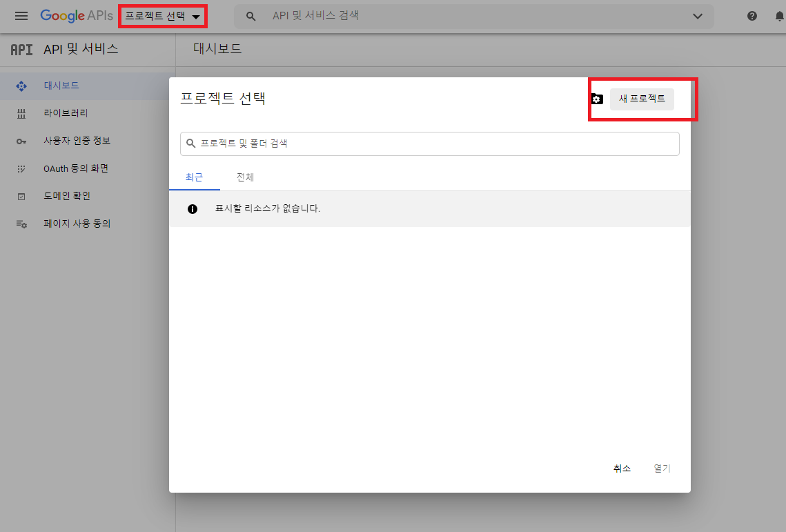Click the 페이지 사용 동의 settings icon

pos(21,224)
